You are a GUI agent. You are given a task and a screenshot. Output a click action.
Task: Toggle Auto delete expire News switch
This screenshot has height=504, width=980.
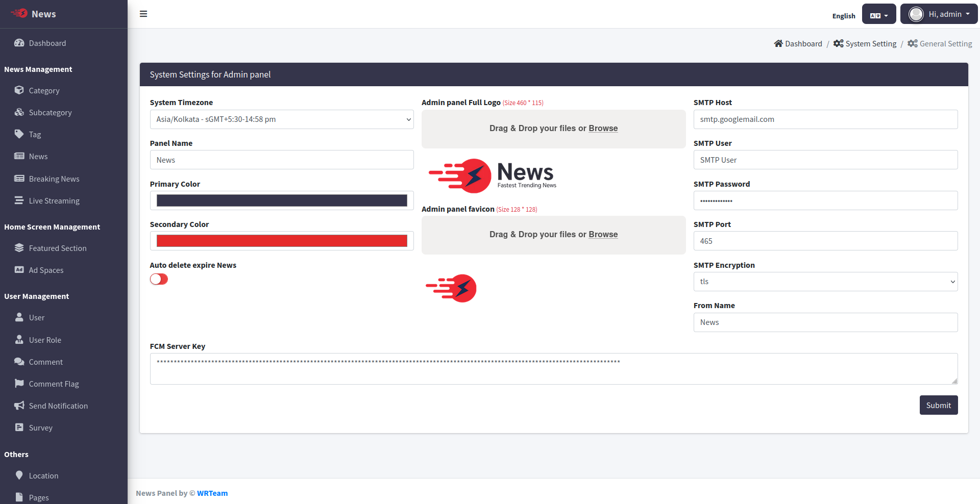[159, 279]
